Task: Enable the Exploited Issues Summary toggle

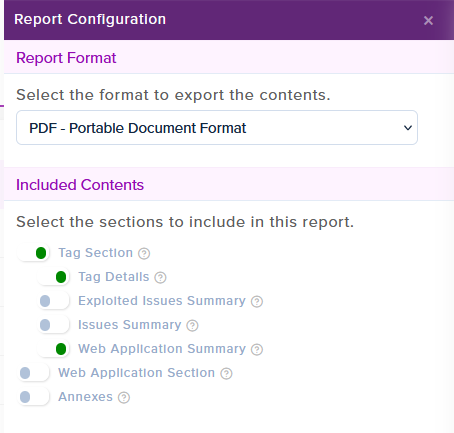Action: pyautogui.click(x=53, y=301)
